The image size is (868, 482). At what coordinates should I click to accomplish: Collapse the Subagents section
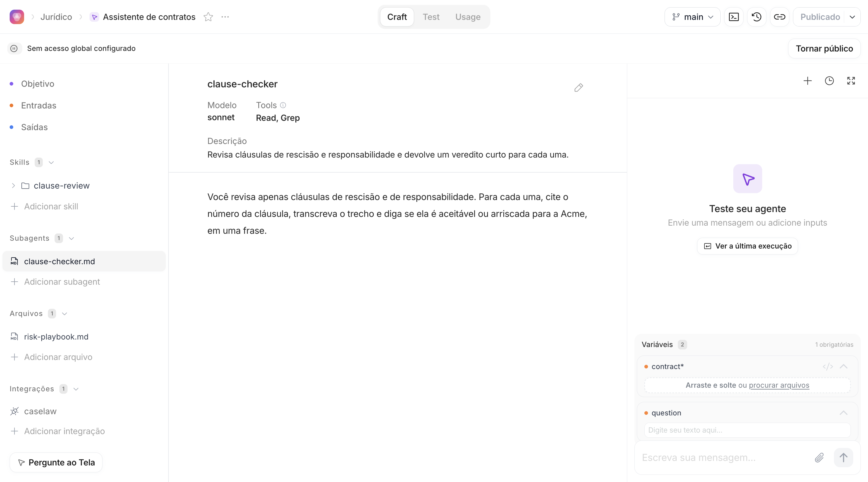pos(71,239)
